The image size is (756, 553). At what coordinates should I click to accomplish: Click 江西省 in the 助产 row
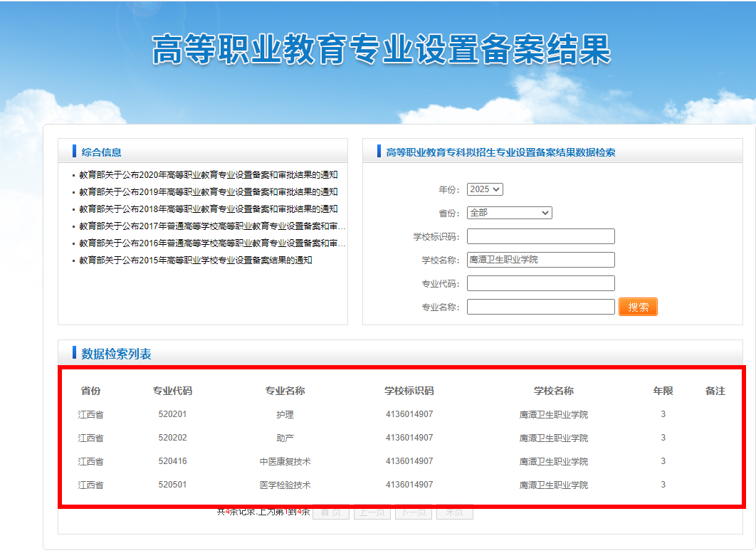click(x=90, y=438)
